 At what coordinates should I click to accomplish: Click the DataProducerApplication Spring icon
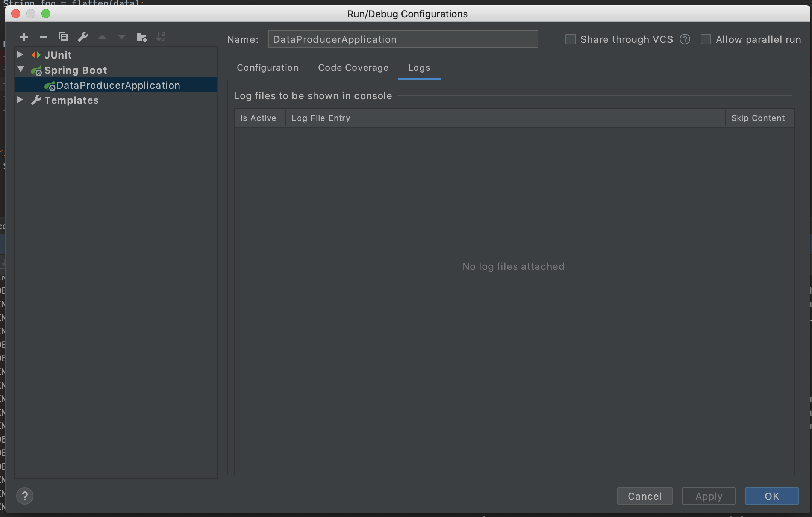[x=50, y=86]
